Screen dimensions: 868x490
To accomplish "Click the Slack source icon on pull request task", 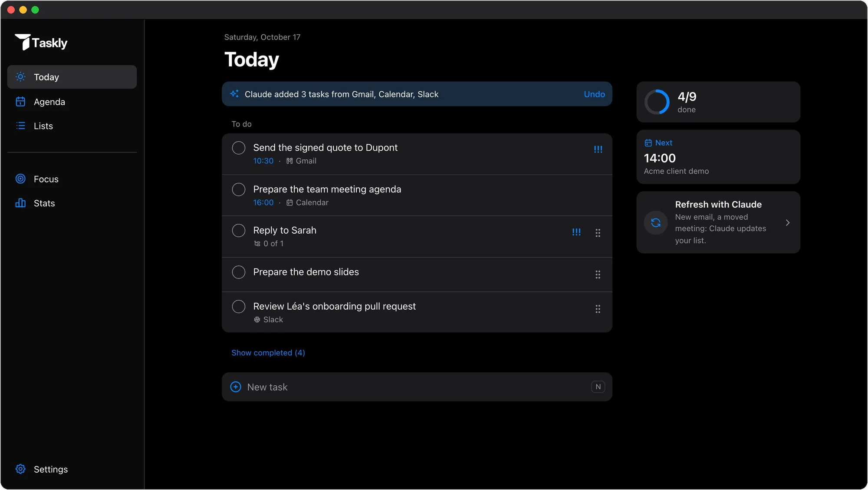I will click(x=257, y=320).
